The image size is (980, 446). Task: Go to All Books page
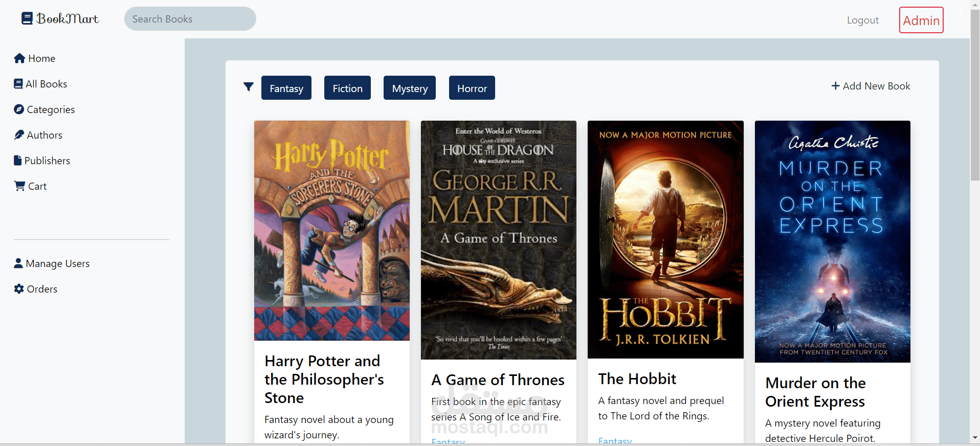40,84
